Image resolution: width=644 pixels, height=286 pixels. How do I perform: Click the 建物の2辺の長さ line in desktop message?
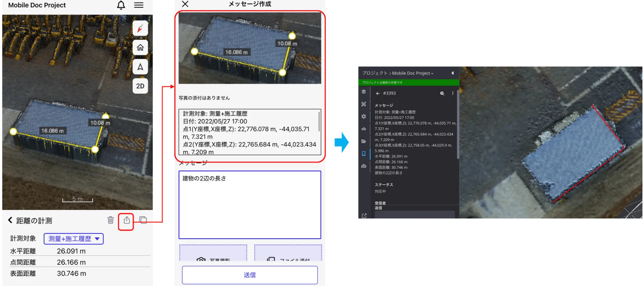pos(389,173)
